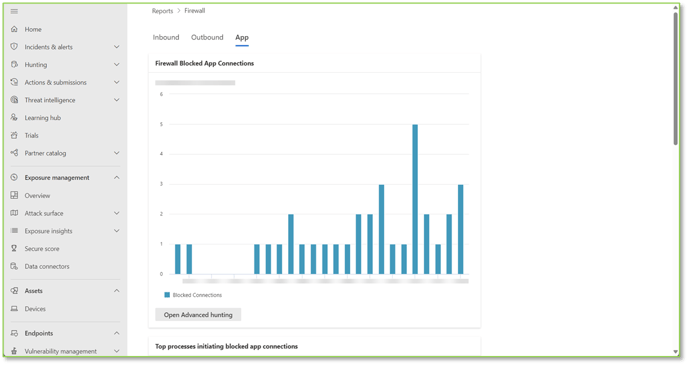Click the Firewall Blocked App Connections title

204,63
